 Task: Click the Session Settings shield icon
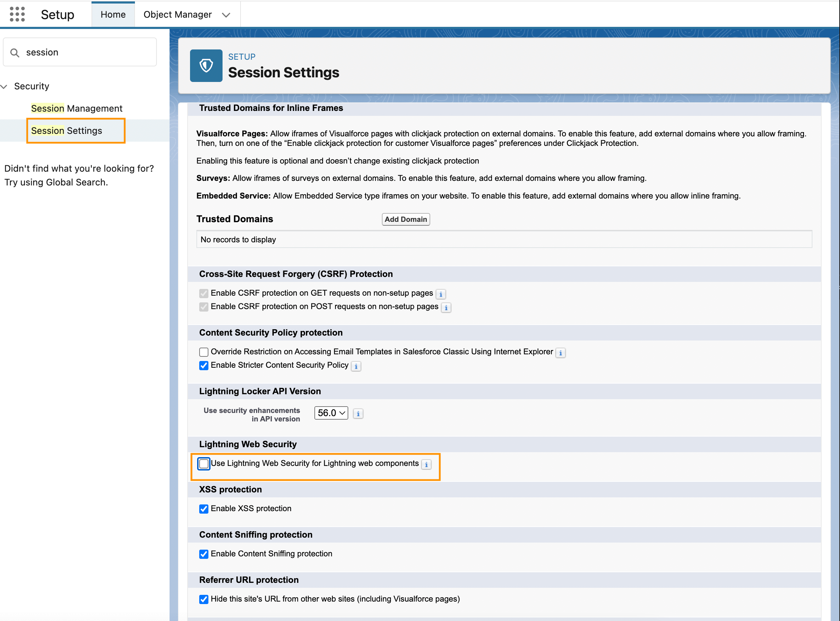tap(206, 66)
